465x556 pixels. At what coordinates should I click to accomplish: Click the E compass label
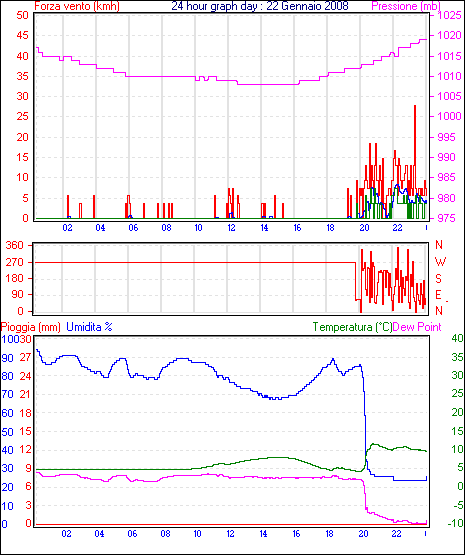[438, 295]
